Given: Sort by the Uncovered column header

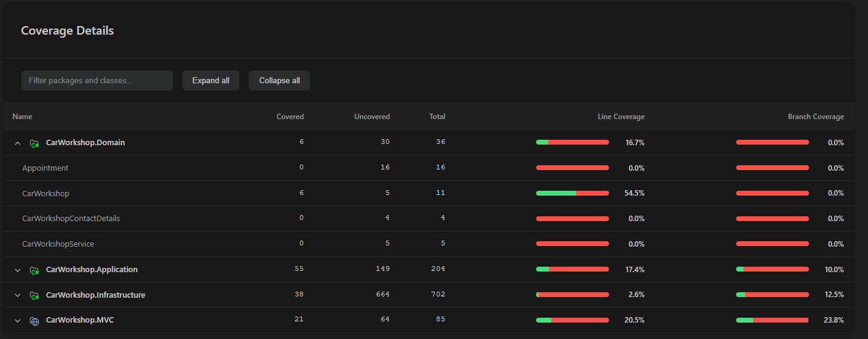Looking at the screenshot, I should tap(371, 117).
